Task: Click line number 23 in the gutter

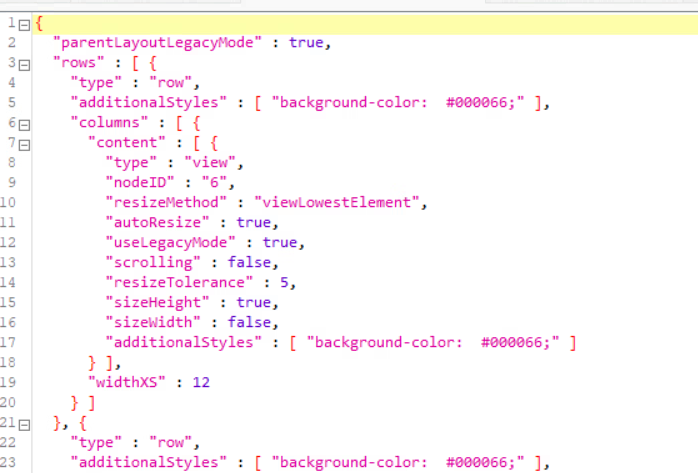Action: 11,463
